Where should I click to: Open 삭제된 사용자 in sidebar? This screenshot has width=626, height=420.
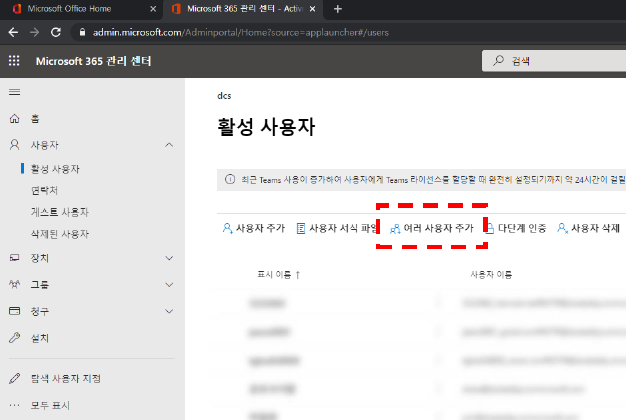[x=59, y=234]
